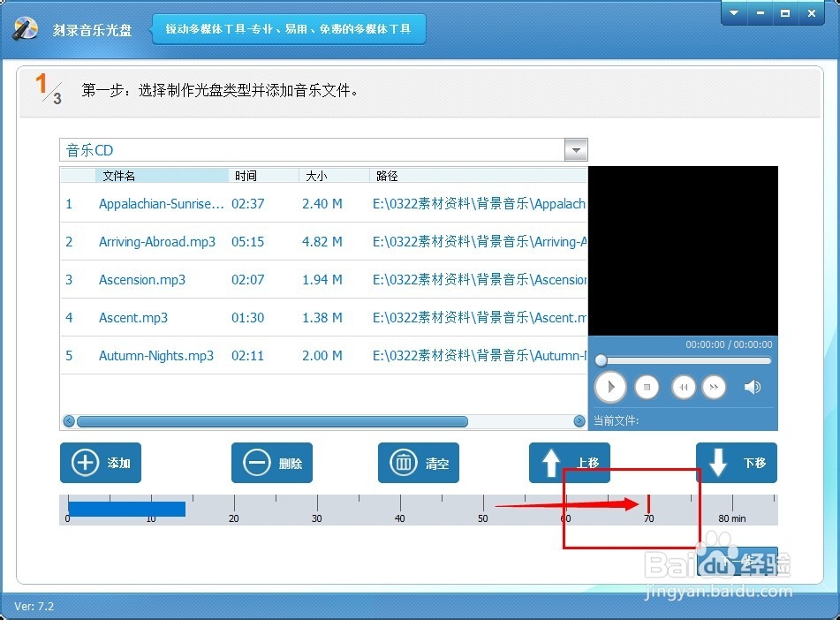The height and width of the screenshot is (620, 840).
Task: Click the app logo icon in title bar
Action: click(x=26, y=28)
